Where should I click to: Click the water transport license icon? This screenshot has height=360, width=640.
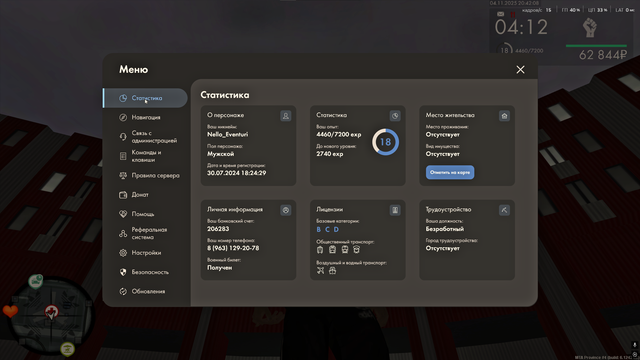tap(333, 270)
